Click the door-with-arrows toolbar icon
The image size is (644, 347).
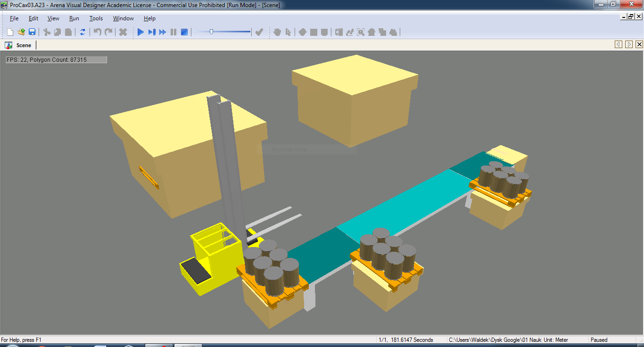tap(339, 32)
